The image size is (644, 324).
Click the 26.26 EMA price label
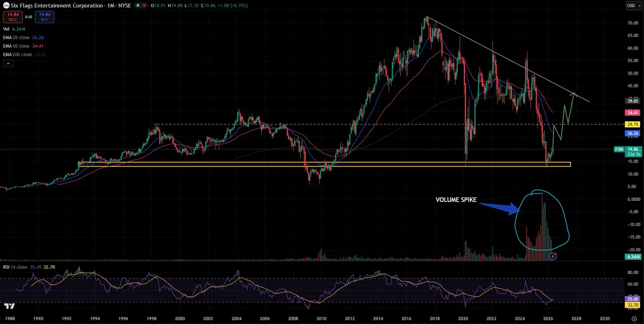(x=633, y=133)
